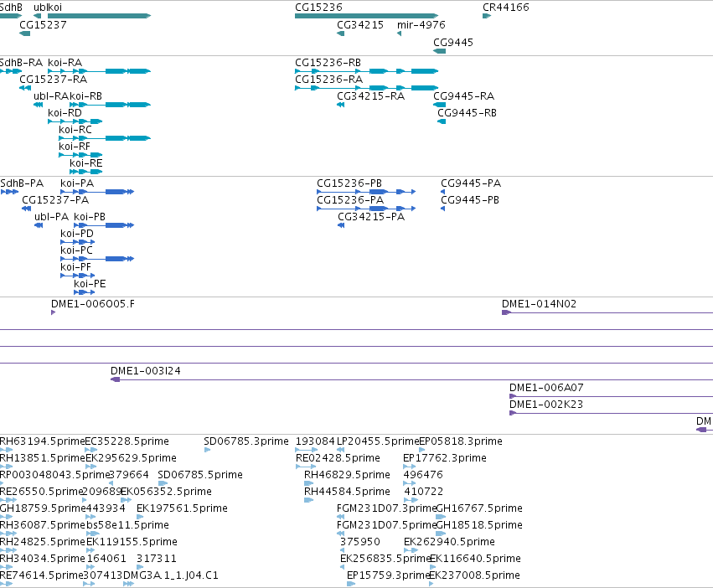Open the koi-RB transcript label
Viewport: 713px width, 588px height.
coord(86,96)
